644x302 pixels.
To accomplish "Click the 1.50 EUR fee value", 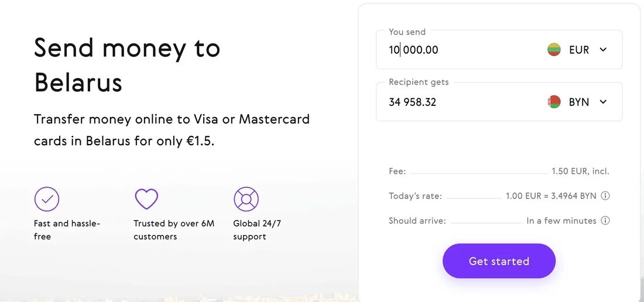I will coord(580,171).
